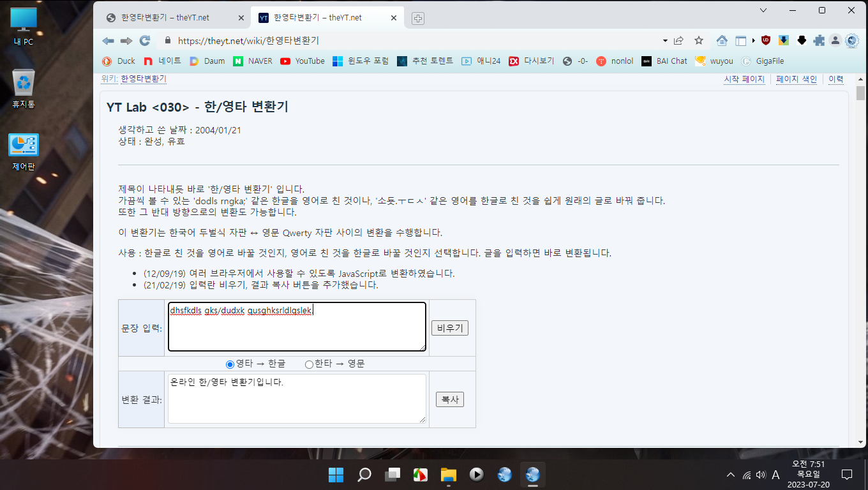Viewport: 868px width, 490px height.
Task: Click the black down-arrow download icon
Action: pyautogui.click(x=802, y=40)
